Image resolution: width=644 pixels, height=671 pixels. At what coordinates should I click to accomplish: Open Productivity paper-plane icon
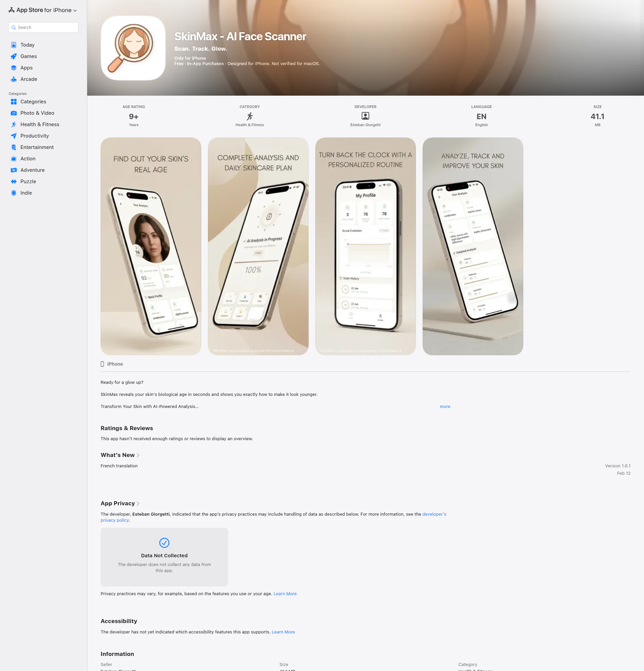14,136
